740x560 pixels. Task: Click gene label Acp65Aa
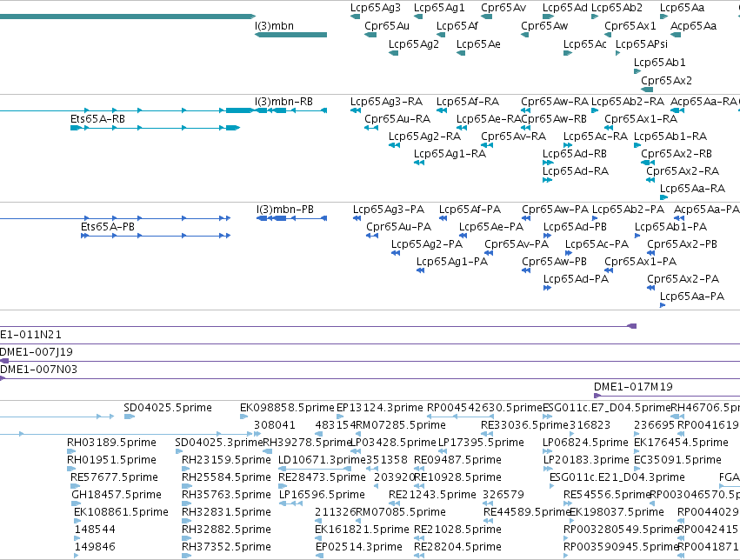coord(693,26)
